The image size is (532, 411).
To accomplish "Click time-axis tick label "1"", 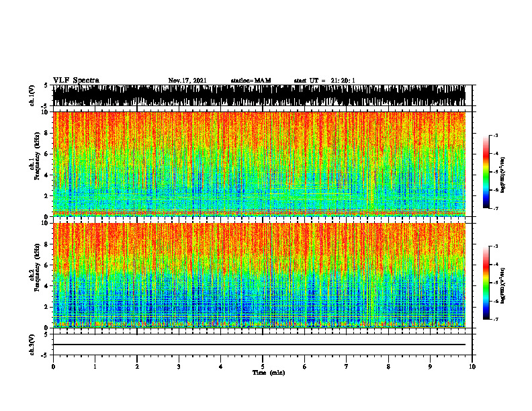I will (95, 367).
